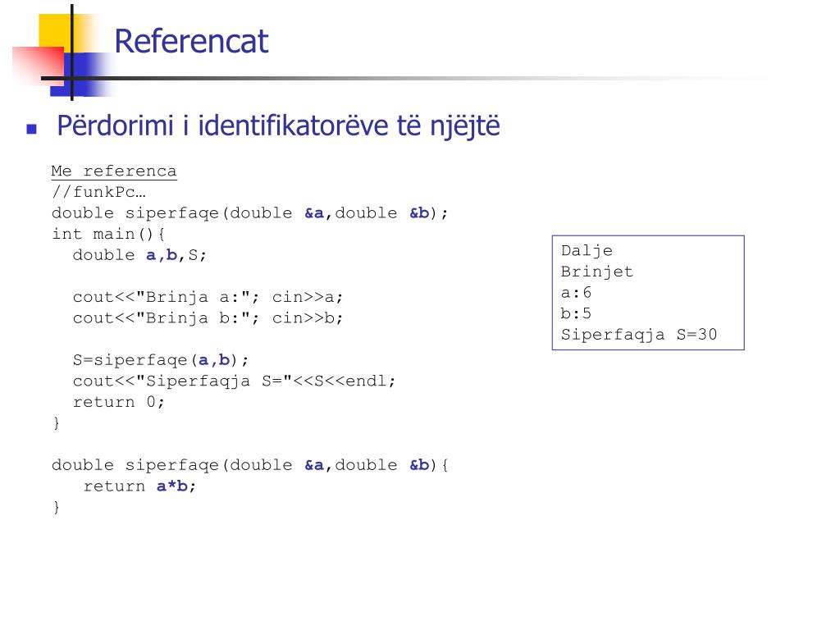Click the declaration "double a,b,S;"
Screen dimensions: 840x630
point(139,255)
